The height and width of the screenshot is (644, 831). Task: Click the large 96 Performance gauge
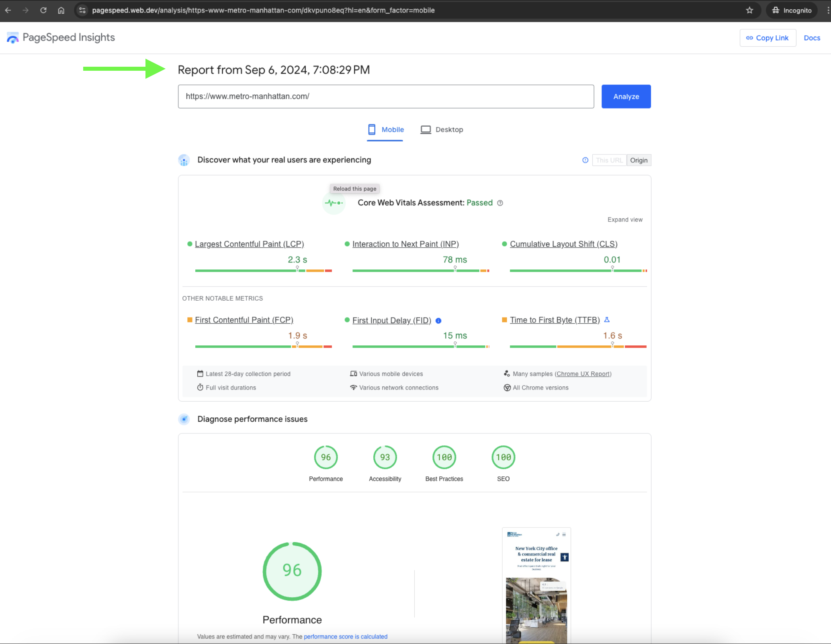pos(292,571)
